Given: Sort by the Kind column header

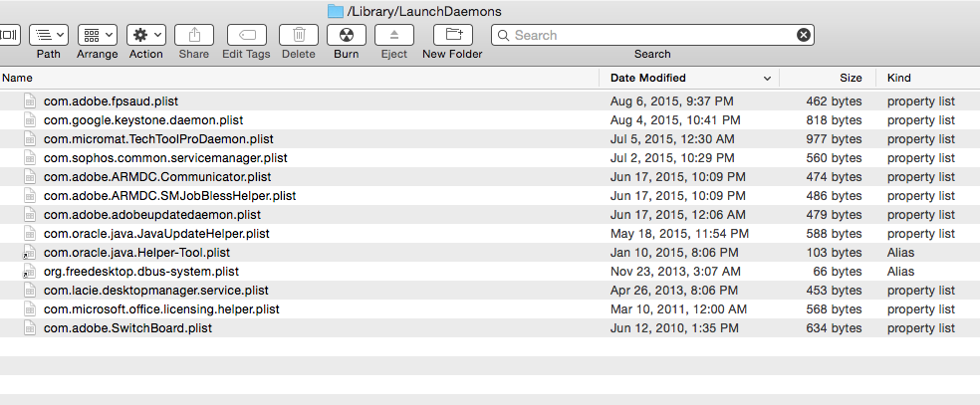Looking at the screenshot, I should point(898,78).
